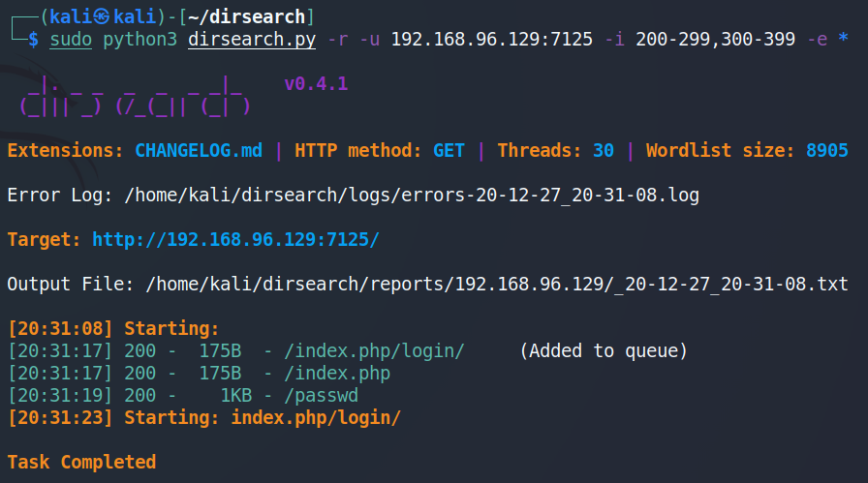Click the error log file path
The image size is (868, 483).
[412, 195]
